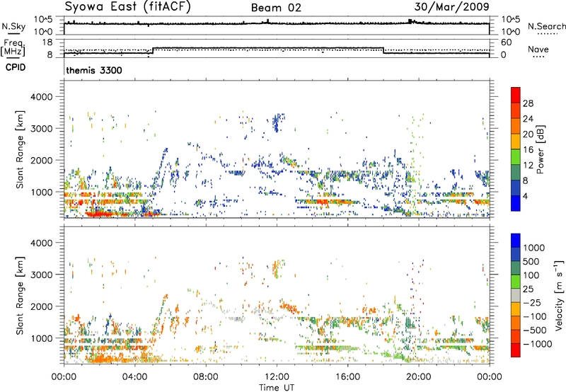Pick the yellow segment of velocity colorbar
The image size is (566, 392).
pyautogui.click(x=516, y=309)
